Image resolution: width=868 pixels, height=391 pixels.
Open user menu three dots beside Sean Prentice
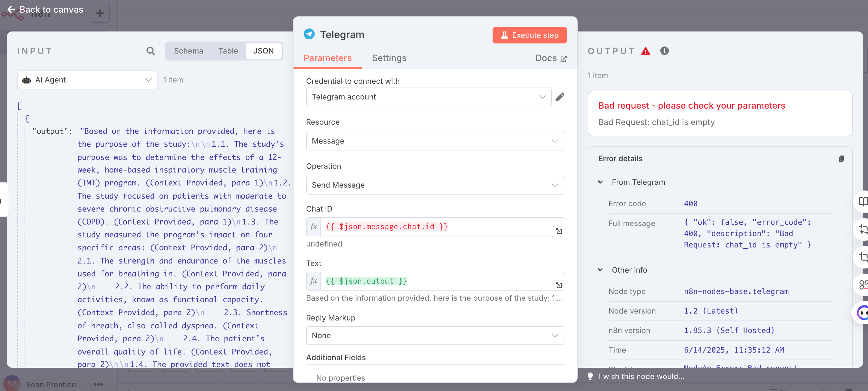98,384
